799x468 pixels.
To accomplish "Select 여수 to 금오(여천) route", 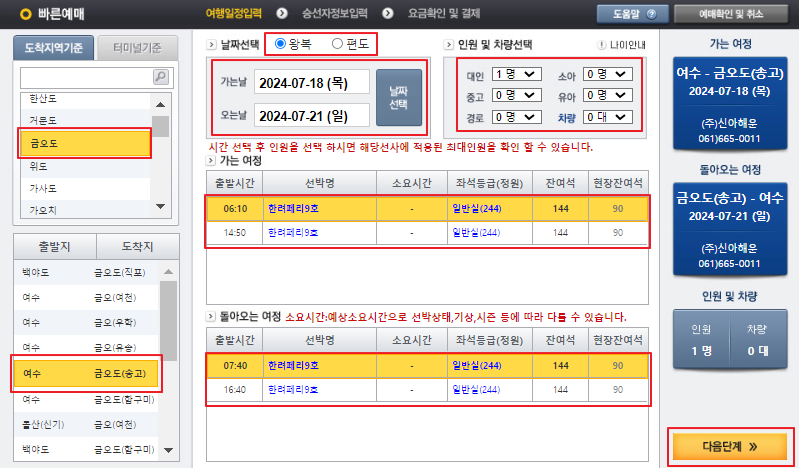I will (x=86, y=298).
